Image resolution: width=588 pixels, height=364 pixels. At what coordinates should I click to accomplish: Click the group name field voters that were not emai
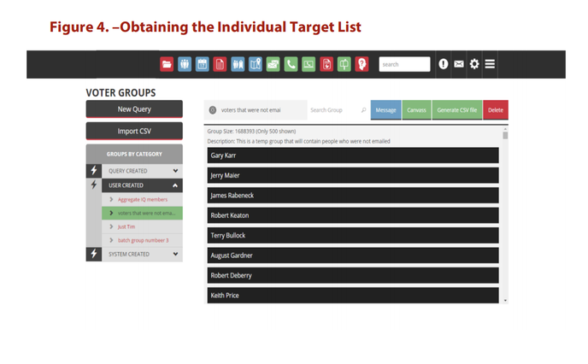(x=256, y=110)
